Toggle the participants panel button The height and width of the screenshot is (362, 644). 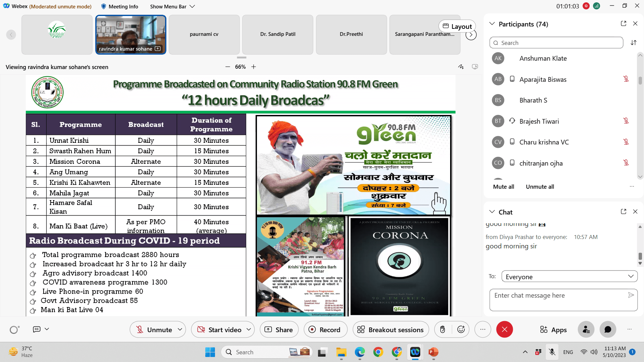click(586, 329)
